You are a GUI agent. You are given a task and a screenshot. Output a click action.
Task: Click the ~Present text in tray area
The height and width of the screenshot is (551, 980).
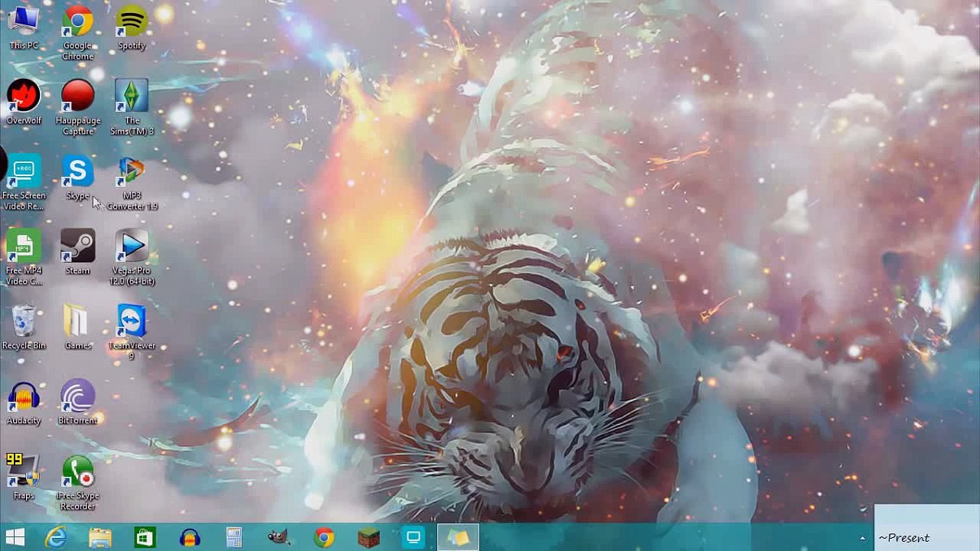[903, 538]
